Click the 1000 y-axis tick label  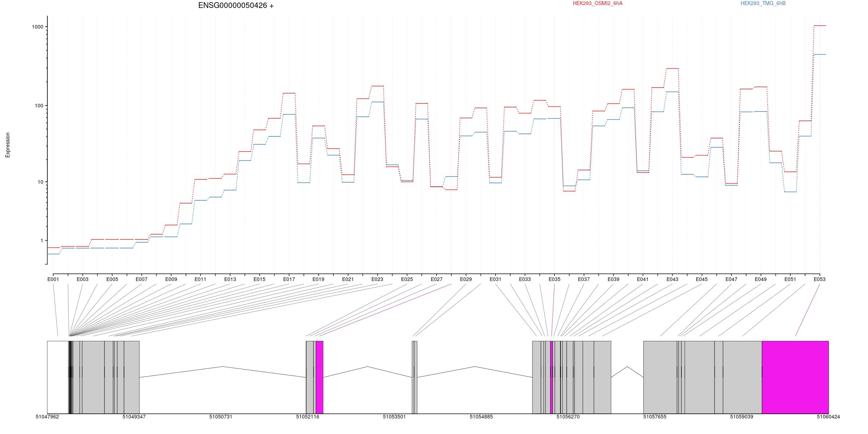pyautogui.click(x=38, y=27)
